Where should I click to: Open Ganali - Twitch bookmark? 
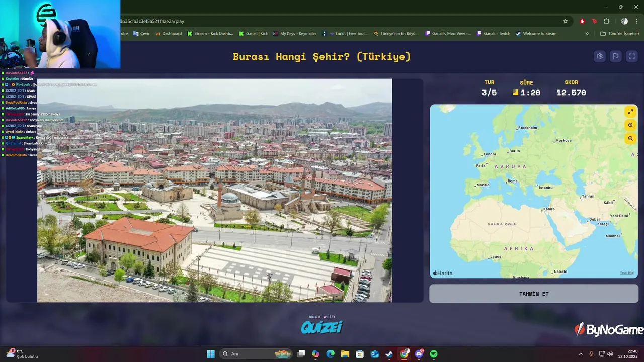point(493,34)
